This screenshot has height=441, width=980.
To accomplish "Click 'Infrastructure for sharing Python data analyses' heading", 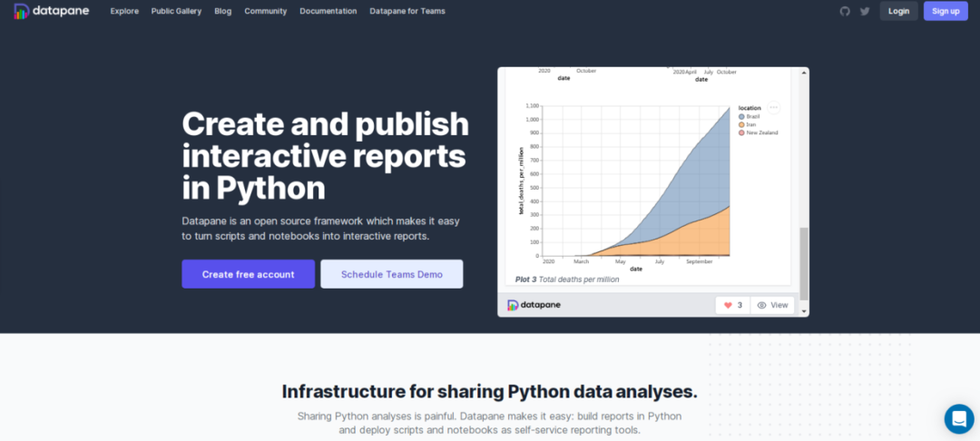I will (489, 392).
